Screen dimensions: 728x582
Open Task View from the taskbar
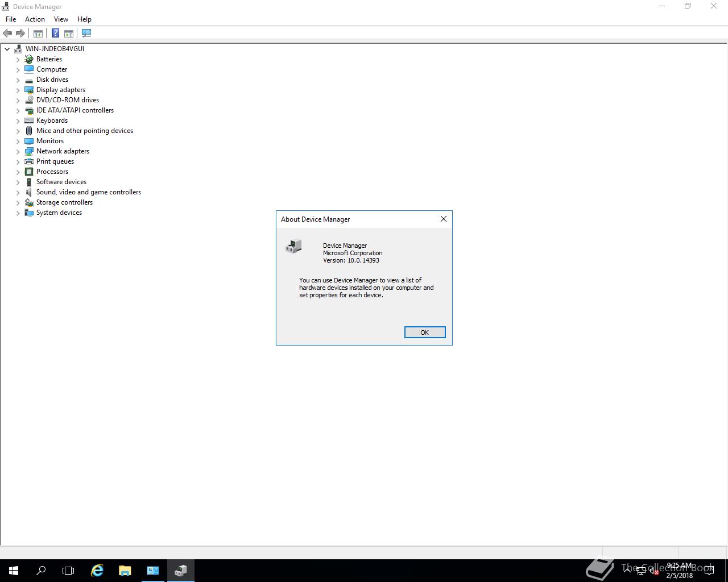tap(68, 571)
